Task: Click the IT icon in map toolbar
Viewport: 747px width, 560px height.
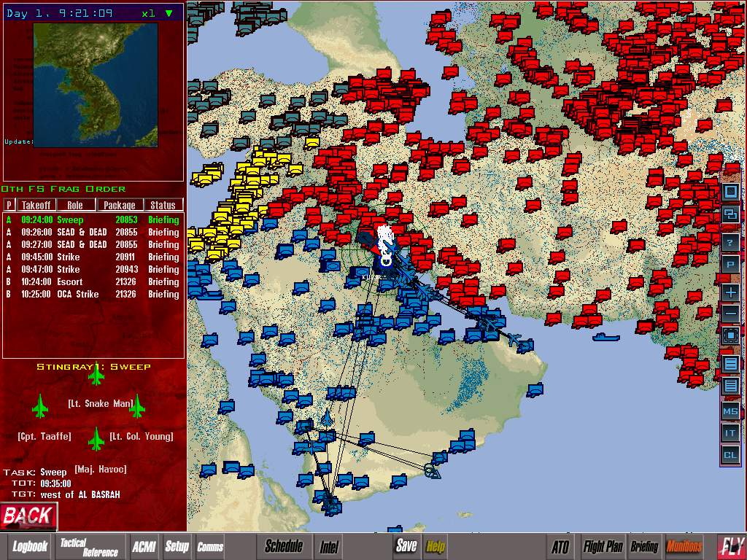Action: [730, 433]
